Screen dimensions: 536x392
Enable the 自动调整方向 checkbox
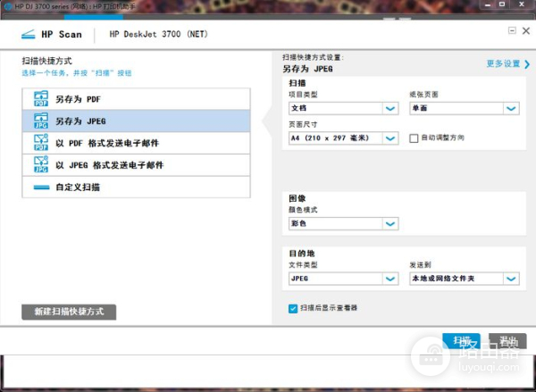(x=414, y=138)
